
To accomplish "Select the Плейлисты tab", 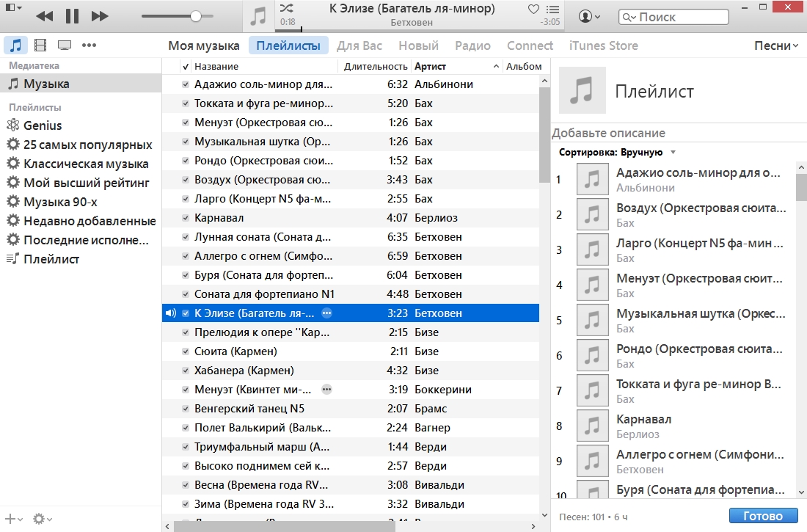I will click(x=288, y=45).
